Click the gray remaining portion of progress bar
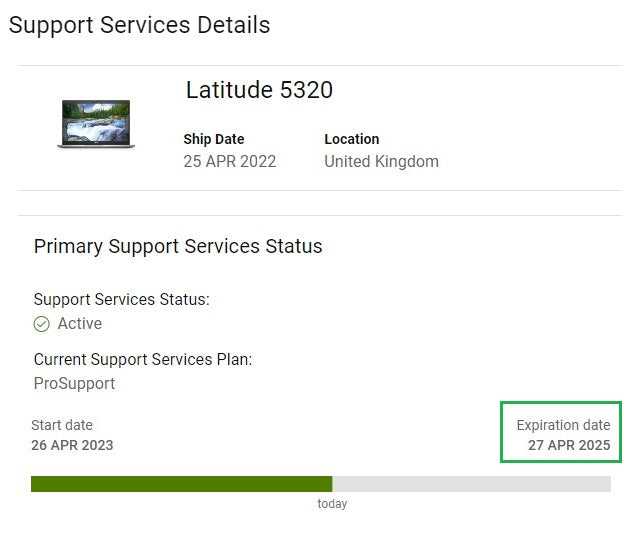The width and height of the screenshot is (629, 541). 471,484
